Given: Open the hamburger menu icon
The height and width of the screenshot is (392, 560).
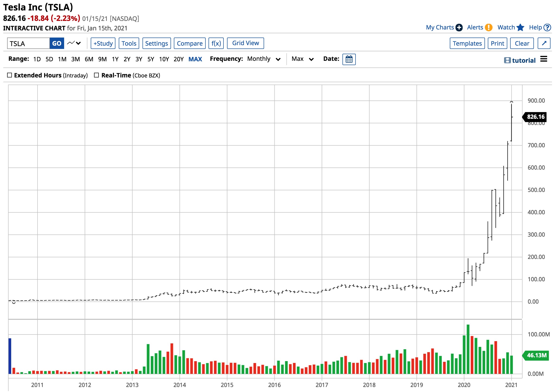Looking at the screenshot, I should pos(543,59).
